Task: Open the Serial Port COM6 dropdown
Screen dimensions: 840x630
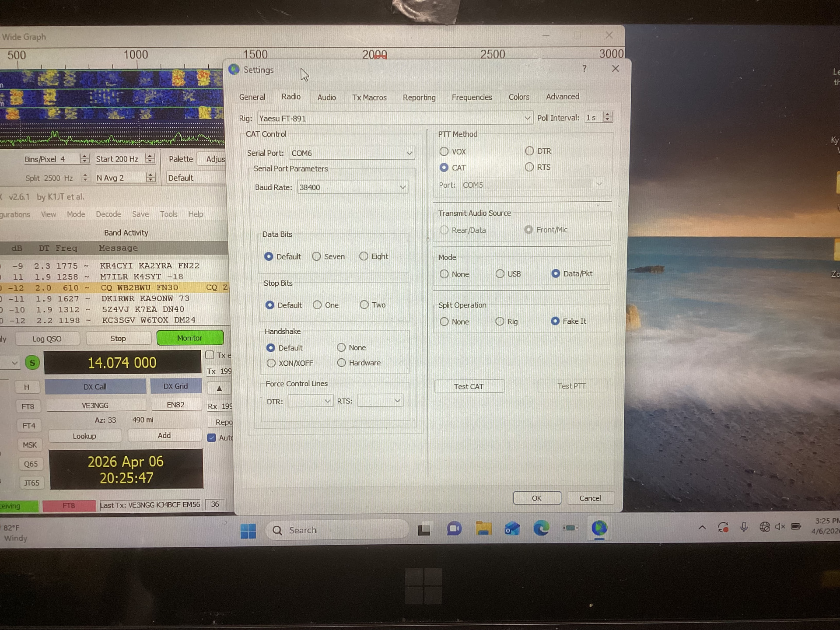Action: point(409,153)
